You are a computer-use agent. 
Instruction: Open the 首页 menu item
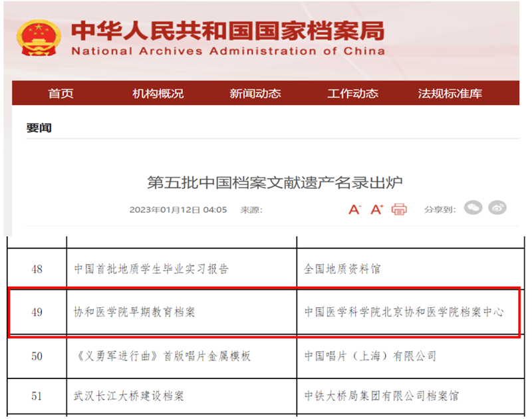(61, 93)
